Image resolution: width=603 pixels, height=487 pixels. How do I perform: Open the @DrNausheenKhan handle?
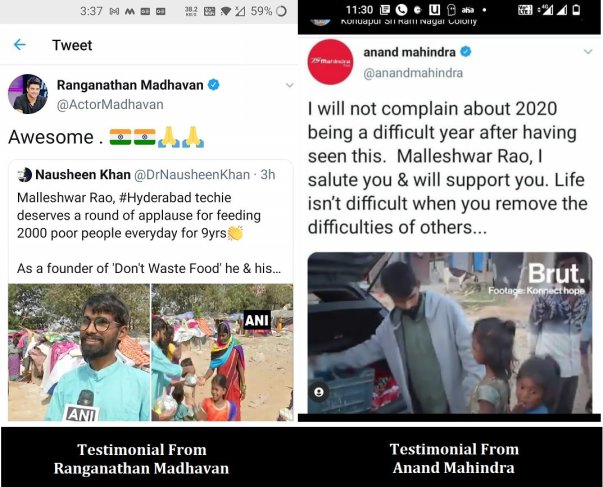coord(192,175)
